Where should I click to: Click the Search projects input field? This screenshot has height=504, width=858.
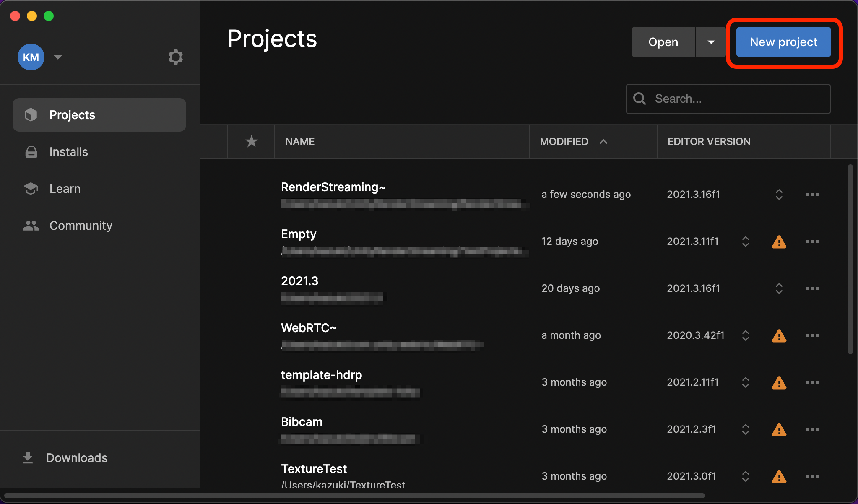[729, 98]
